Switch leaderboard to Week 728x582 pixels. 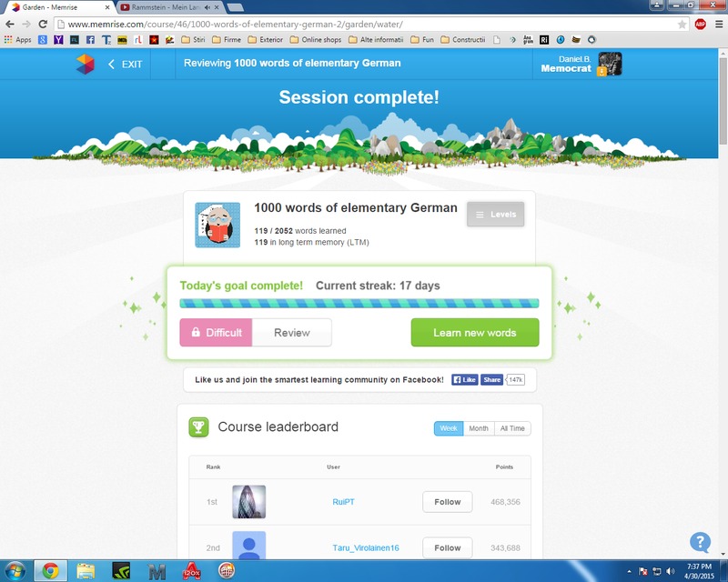click(449, 428)
